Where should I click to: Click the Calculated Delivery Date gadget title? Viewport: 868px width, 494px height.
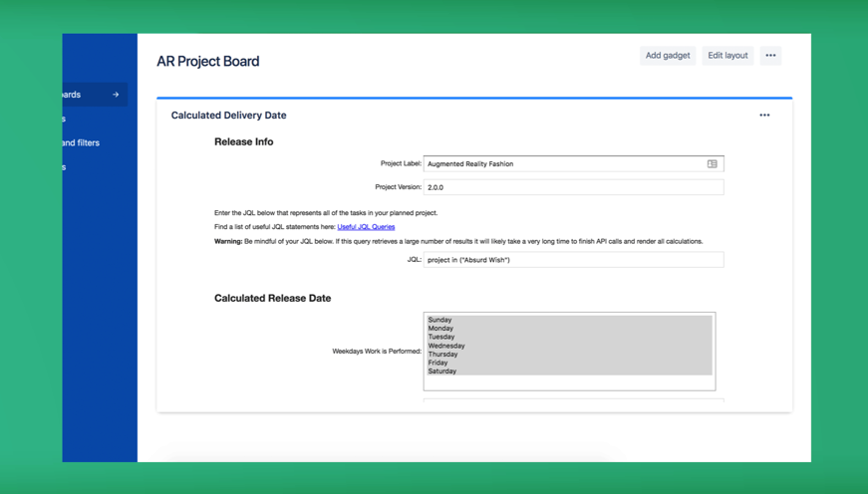pyautogui.click(x=228, y=116)
